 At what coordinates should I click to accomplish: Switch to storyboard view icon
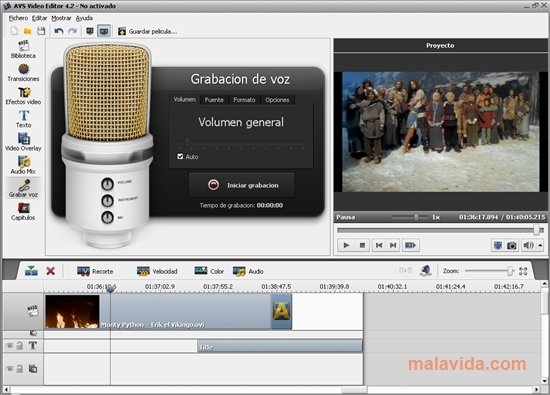pyautogui.click(x=90, y=31)
